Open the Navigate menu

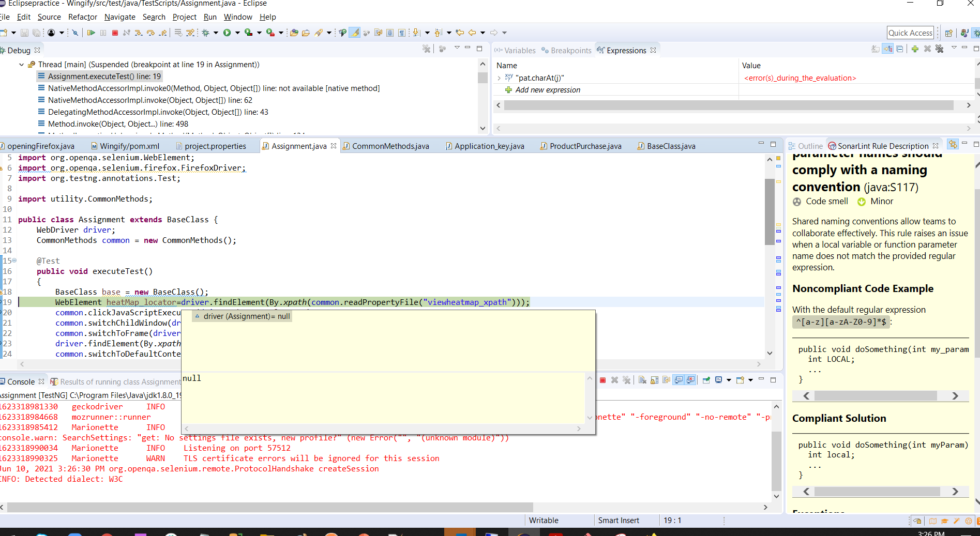coord(120,17)
